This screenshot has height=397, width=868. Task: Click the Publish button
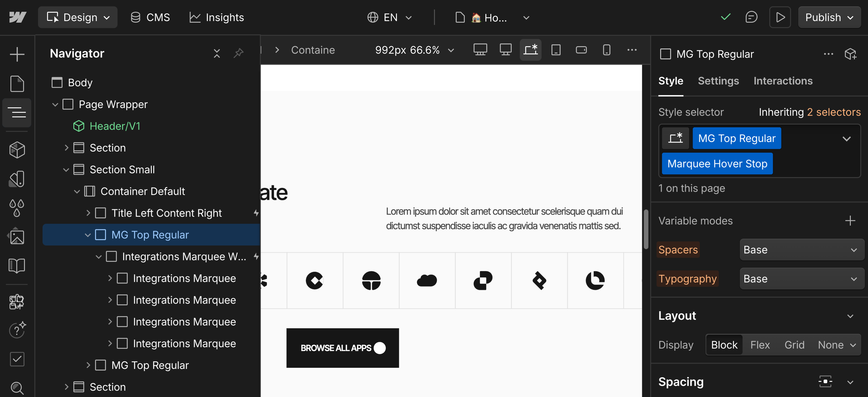pos(823,17)
